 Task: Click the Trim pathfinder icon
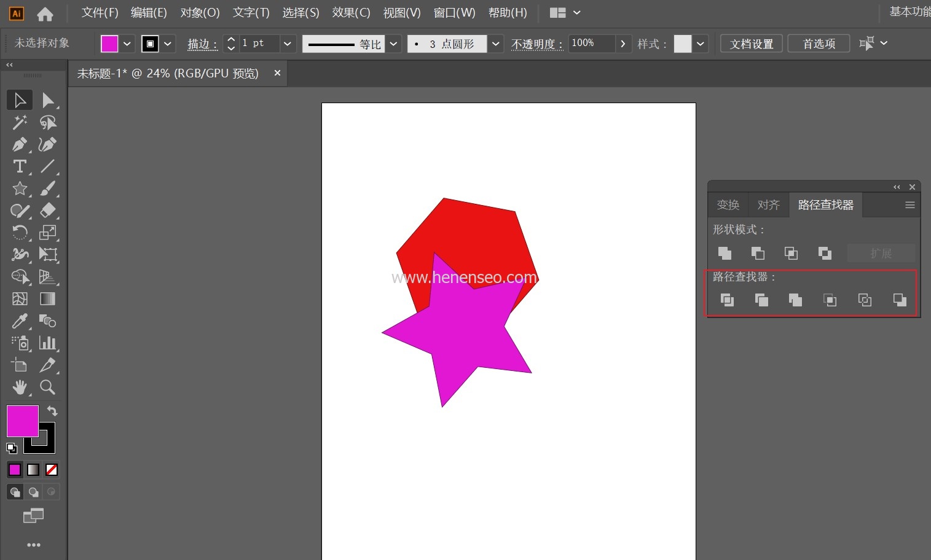[761, 300]
